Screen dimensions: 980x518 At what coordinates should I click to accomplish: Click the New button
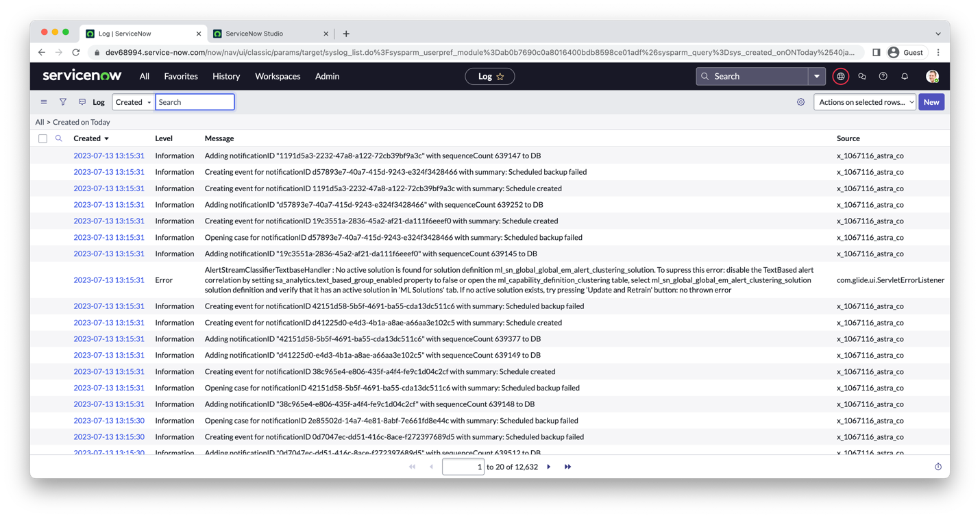coord(931,102)
